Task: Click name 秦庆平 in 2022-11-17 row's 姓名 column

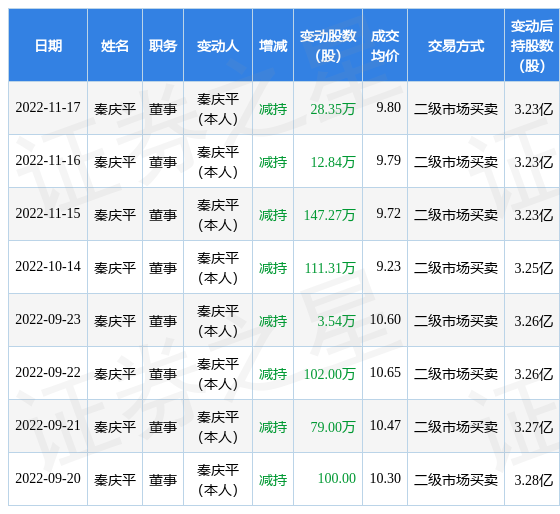Action: pyautogui.click(x=115, y=109)
